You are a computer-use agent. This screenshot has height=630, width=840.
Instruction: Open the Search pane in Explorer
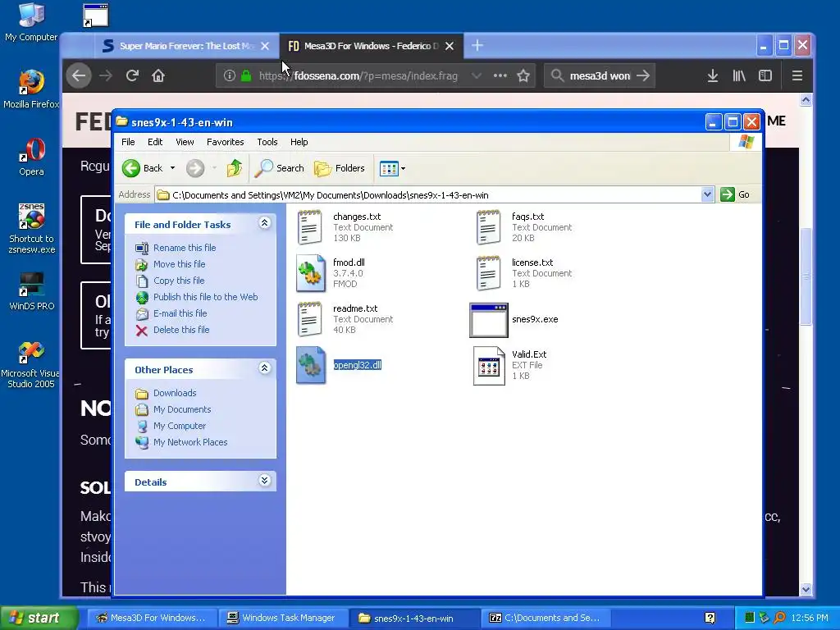click(x=279, y=168)
